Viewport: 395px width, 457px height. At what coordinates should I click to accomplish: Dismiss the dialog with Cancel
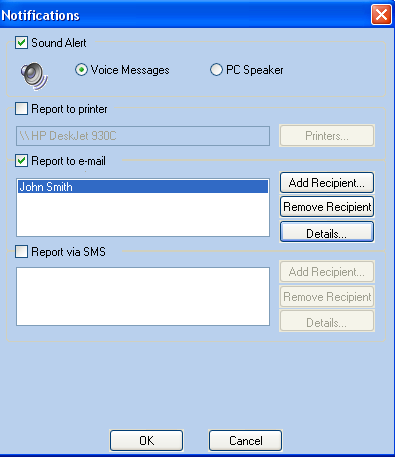[246, 441]
